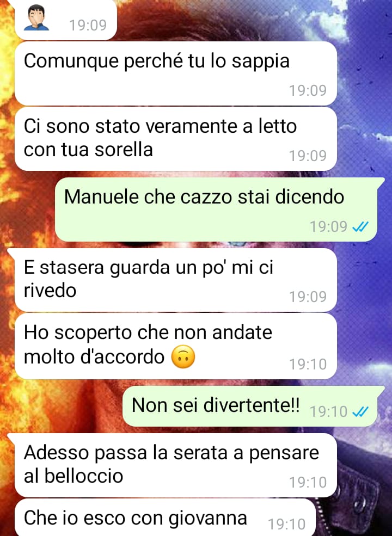Click blue read ticks on 'Manuele' message
The height and width of the screenshot is (536, 392).
tap(360, 226)
